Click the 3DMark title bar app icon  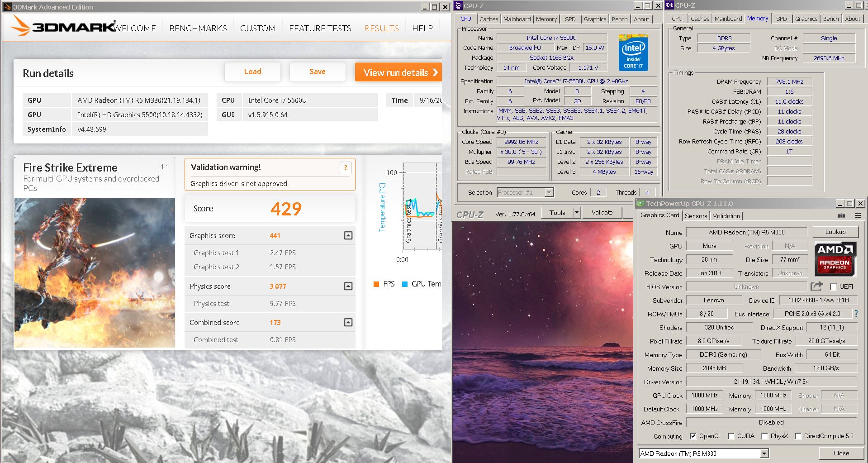[x=7, y=7]
